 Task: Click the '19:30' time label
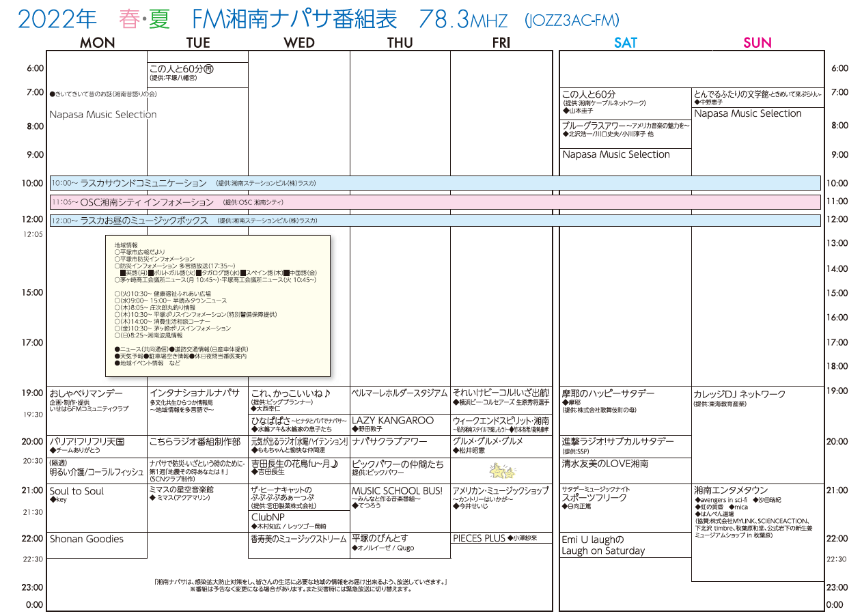tap(33, 415)
